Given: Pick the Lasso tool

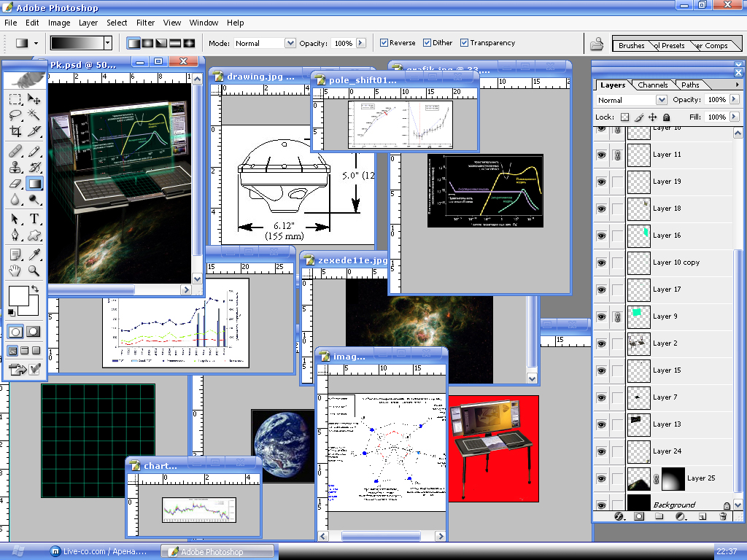Looking at the screenshot, I should [15, 115].
